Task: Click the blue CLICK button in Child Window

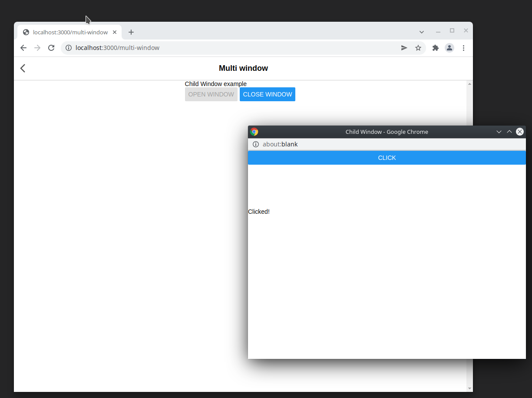Action: (387, 158)
